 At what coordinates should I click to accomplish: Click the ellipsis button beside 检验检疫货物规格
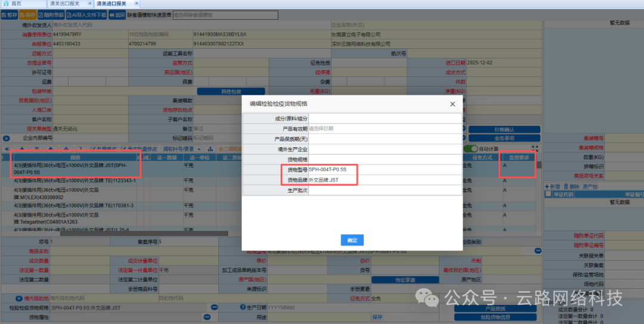214,307
